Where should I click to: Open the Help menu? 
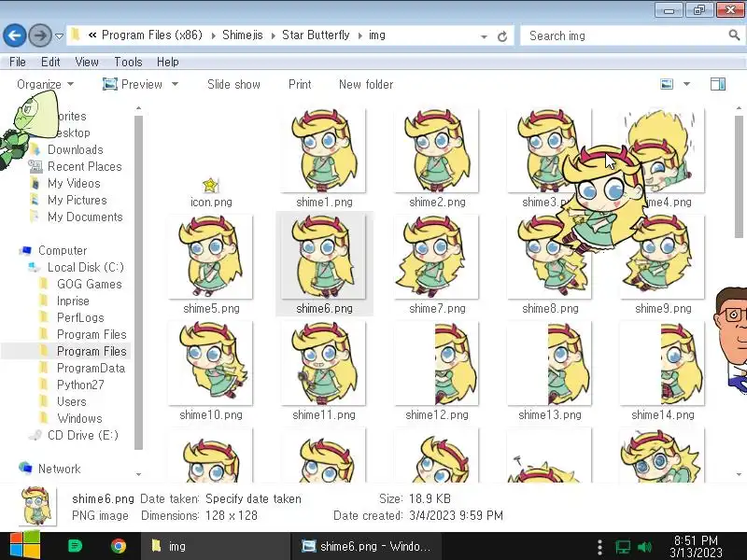coord(168,62)
